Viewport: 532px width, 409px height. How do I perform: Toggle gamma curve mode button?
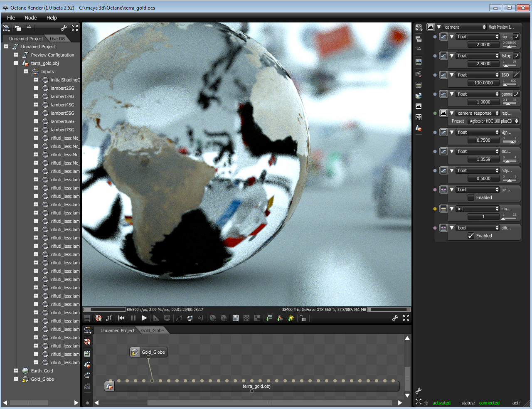516,94
